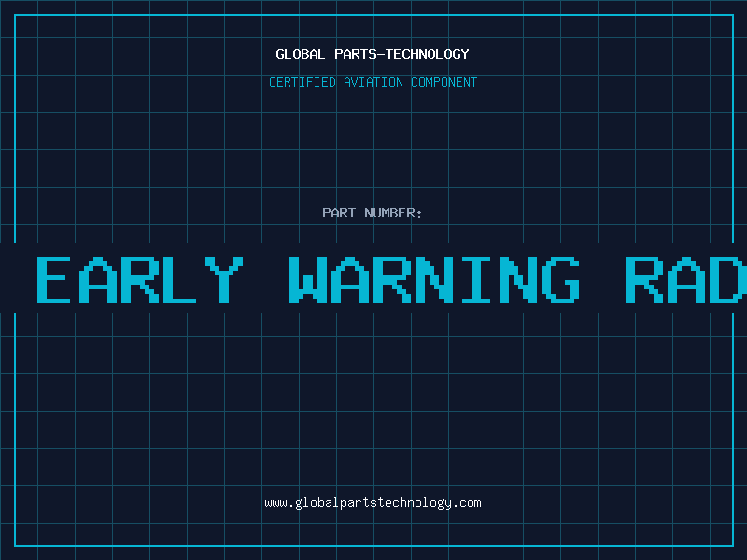Click the word CERTIFIED in the subtitle

coord(303,82)
